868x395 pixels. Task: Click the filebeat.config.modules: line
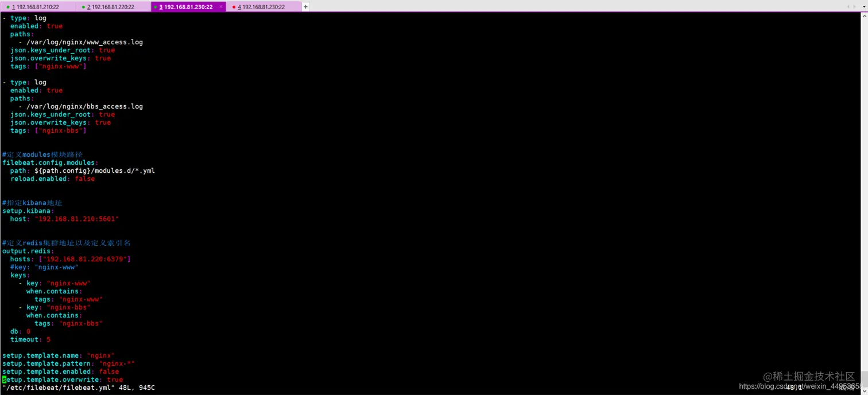51,162
